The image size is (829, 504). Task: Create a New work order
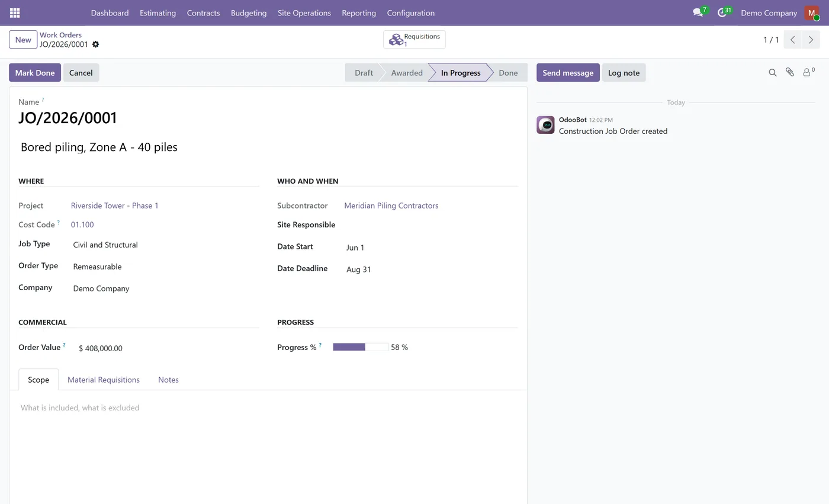pos(23,40)
